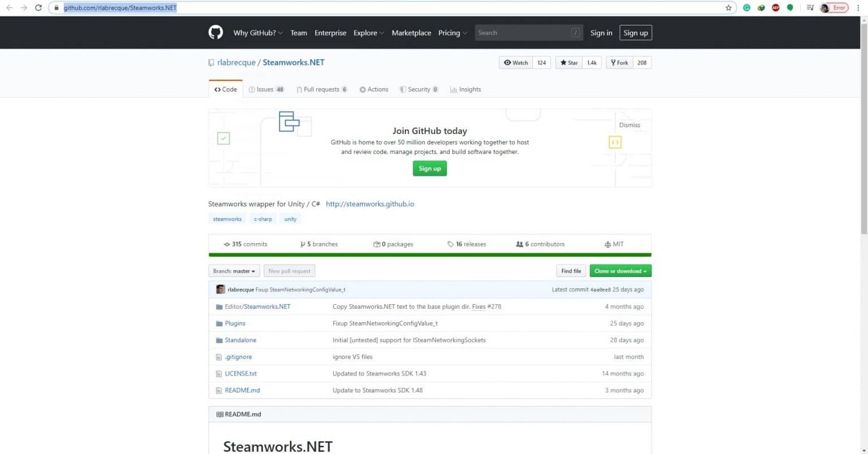
Task: Click the GitHub Octocat logo
Action: pos(215,33)
